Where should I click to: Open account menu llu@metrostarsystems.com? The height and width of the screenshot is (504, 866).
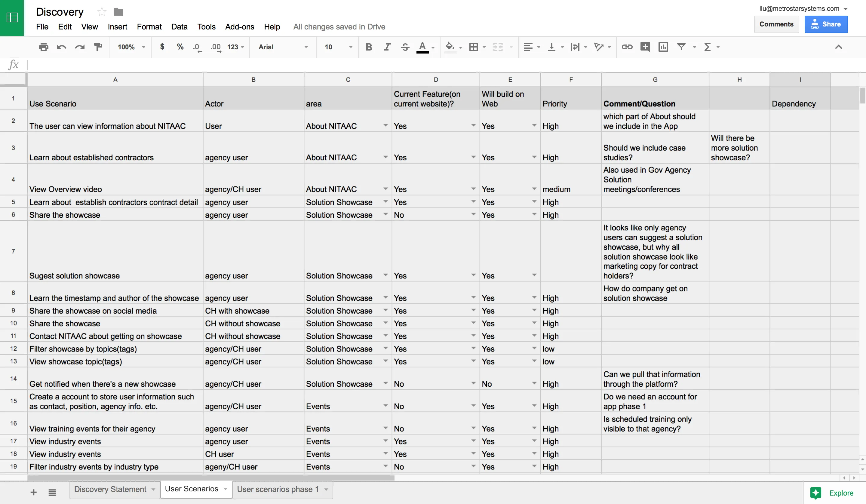(x=804, y=9)
